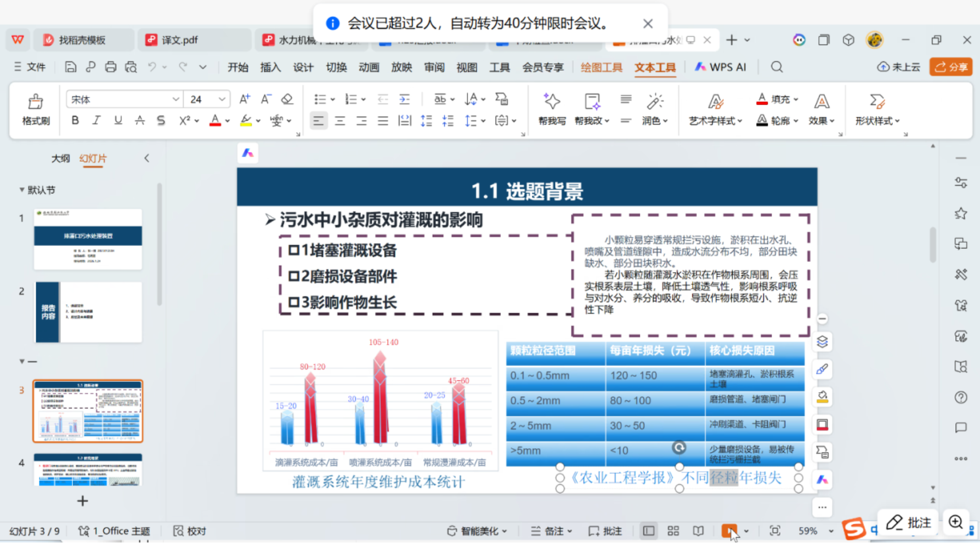Click the layers icon in floating toolbar
The height and width of the screenshot is (543, 980).
[x=822, y=342]
